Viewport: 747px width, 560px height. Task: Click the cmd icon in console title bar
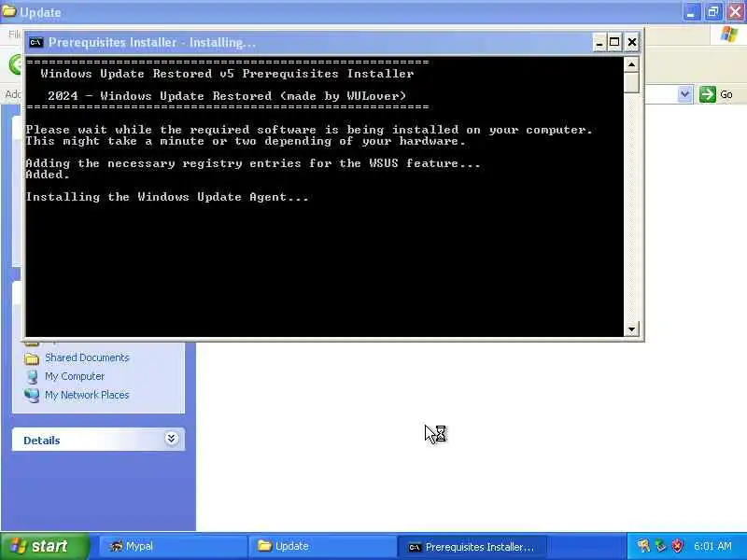(x=35, y=42)
